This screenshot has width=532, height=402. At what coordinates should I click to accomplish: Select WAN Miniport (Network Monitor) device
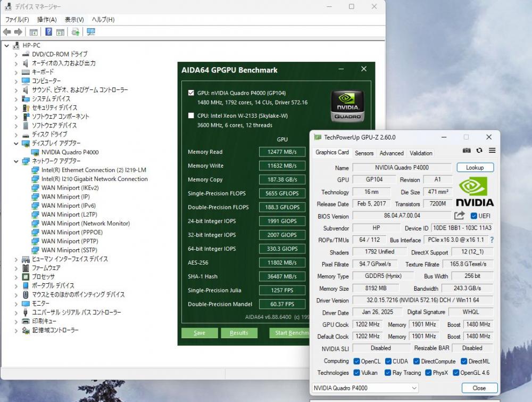click(x=86, y=224)
